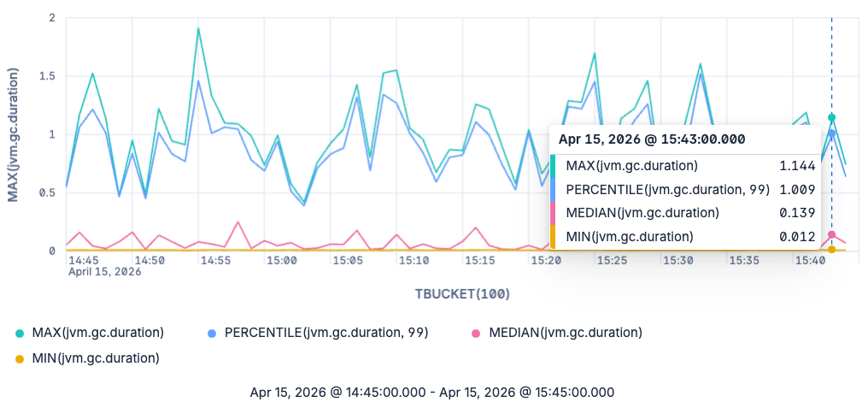The image size is (868, 408).
Task: Toggle PERCENTILE(jvm.gc.duration, 99) legend series
Action: (318, 333)
